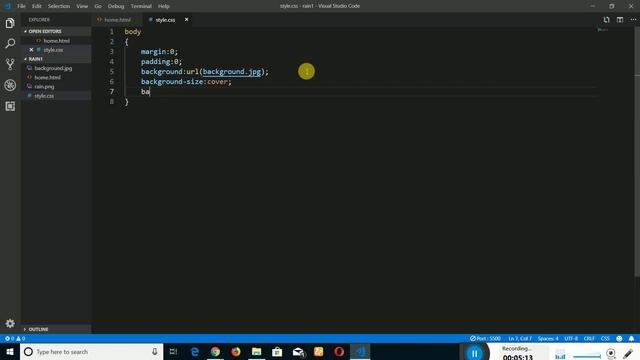Open the Debug view in activity bar
640x360 pixels.
10,85
